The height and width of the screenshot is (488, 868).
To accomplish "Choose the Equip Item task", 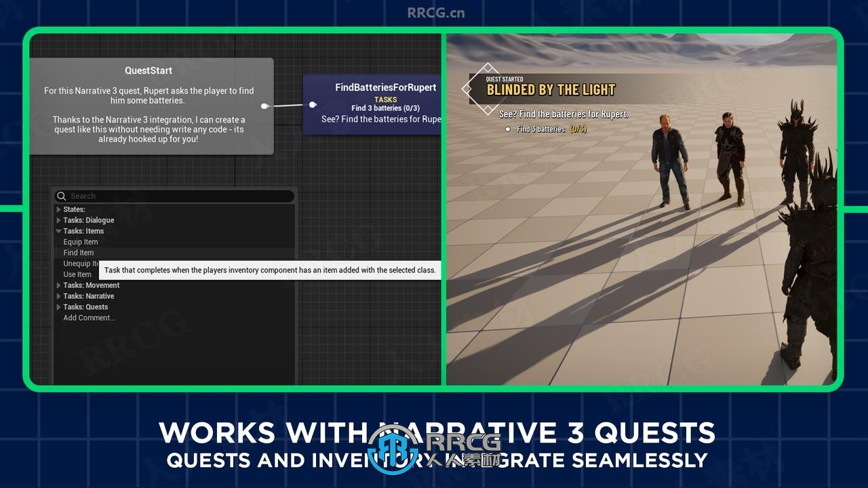I will click(x=81, y=242).
